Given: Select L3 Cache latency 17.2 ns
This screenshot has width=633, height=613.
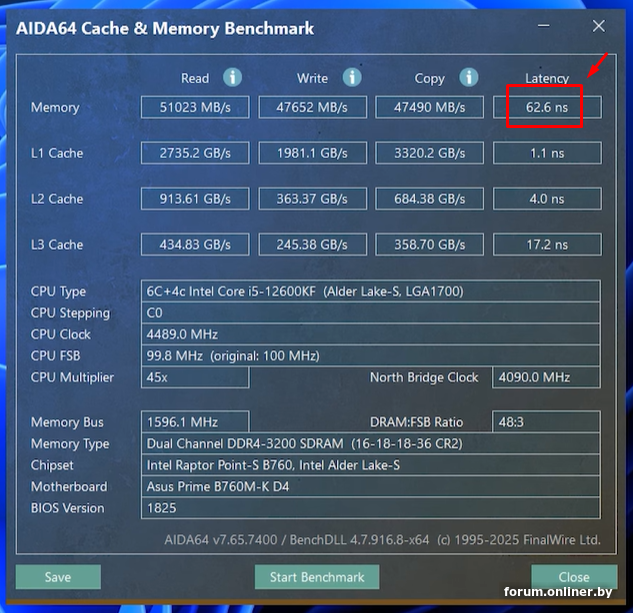Looking at the screenshot, I should 547,244.
